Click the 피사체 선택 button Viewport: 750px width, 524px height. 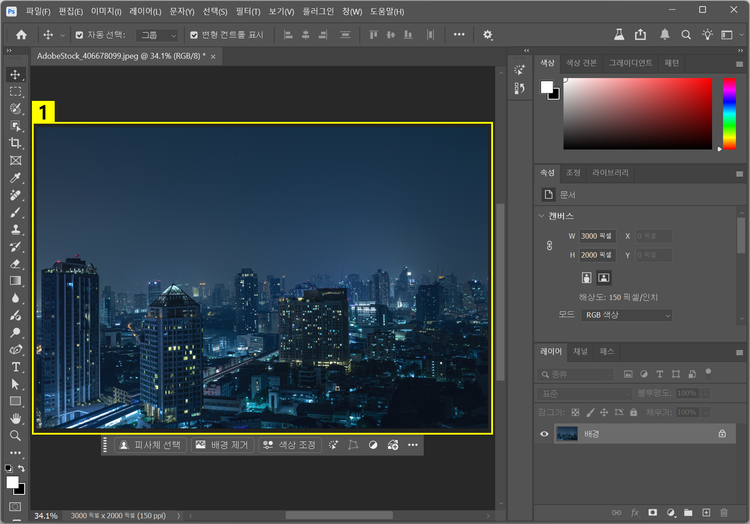pos(149,444)
